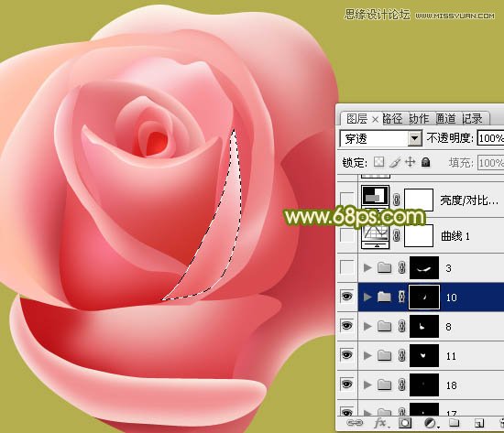Hide group 17 with eye icon
The height and width of the screenshot is (433, 504).
[x=346, y=412]
